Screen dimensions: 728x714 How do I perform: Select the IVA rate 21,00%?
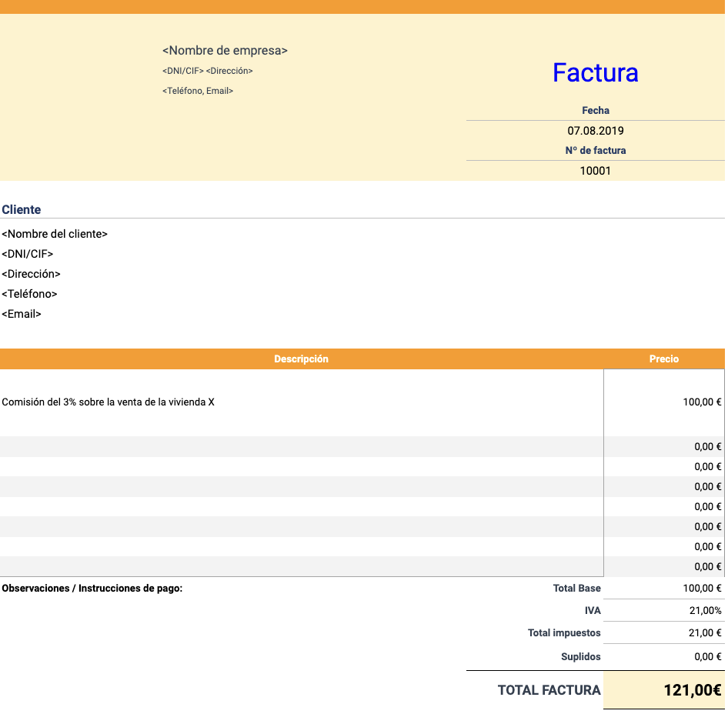coord(705,610)
